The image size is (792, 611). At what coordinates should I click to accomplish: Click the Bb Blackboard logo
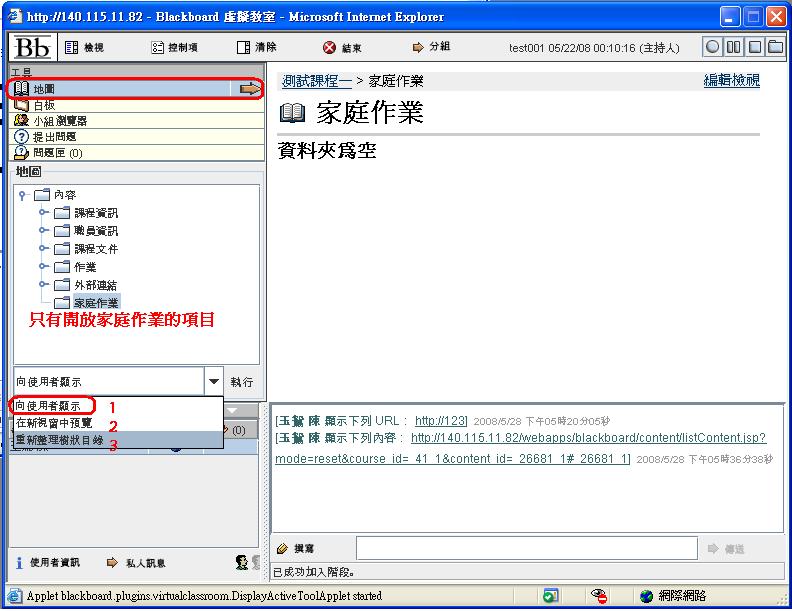(x=33, y=47)
